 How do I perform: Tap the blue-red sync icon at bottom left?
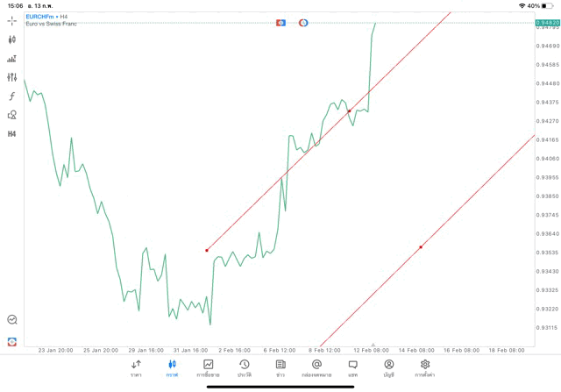[11, 341]
